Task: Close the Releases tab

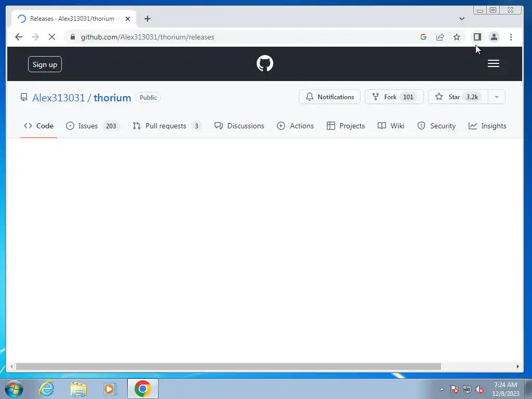Action: pos(128,19)
